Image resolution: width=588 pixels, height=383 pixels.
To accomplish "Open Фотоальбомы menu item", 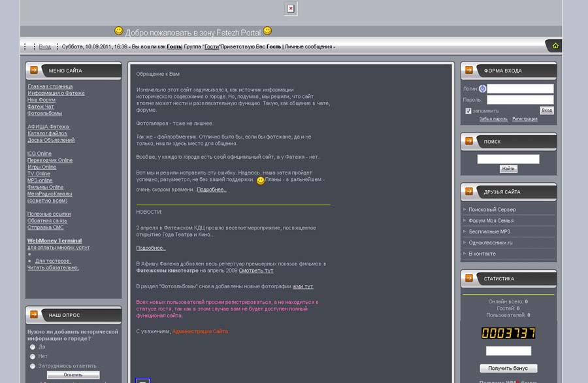I will coord(44,113).
